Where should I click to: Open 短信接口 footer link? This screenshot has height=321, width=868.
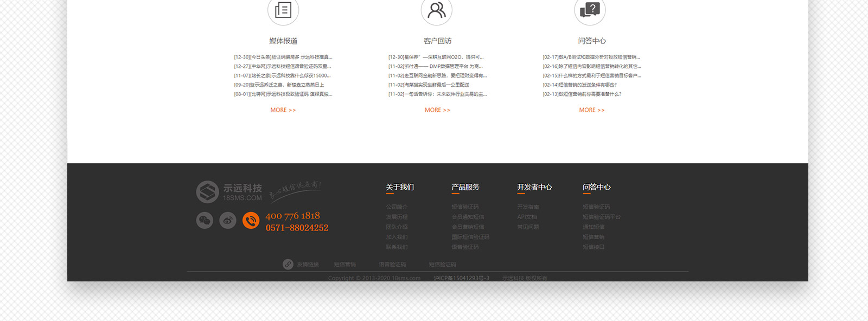click(593, 247)
